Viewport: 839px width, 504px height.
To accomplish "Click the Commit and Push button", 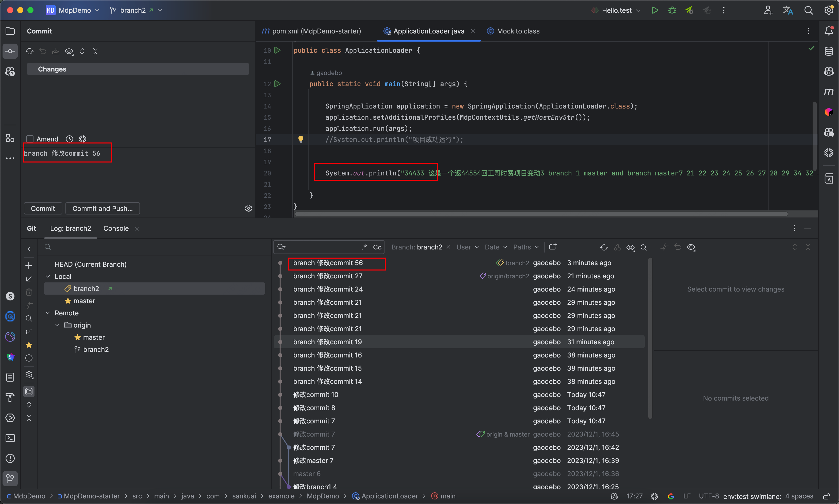I will click(102, 208).
